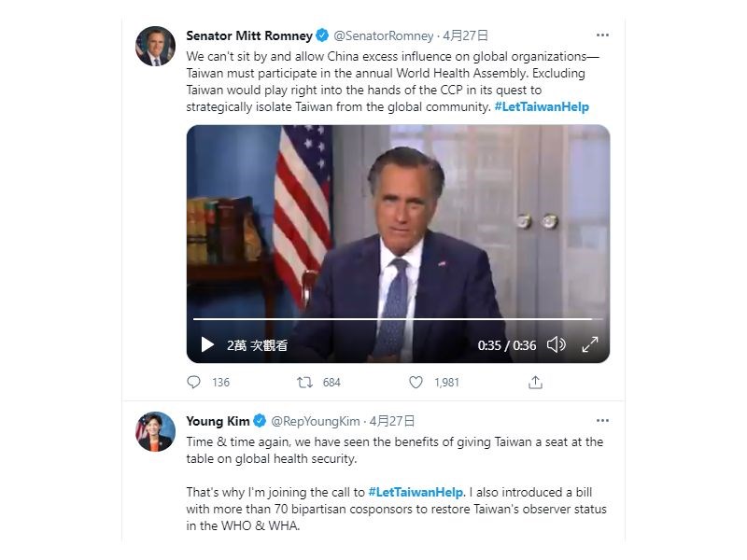
Task: Open the Senator Mitt Romney profile name
Action: pyautogui.click(x=249, y=35)
